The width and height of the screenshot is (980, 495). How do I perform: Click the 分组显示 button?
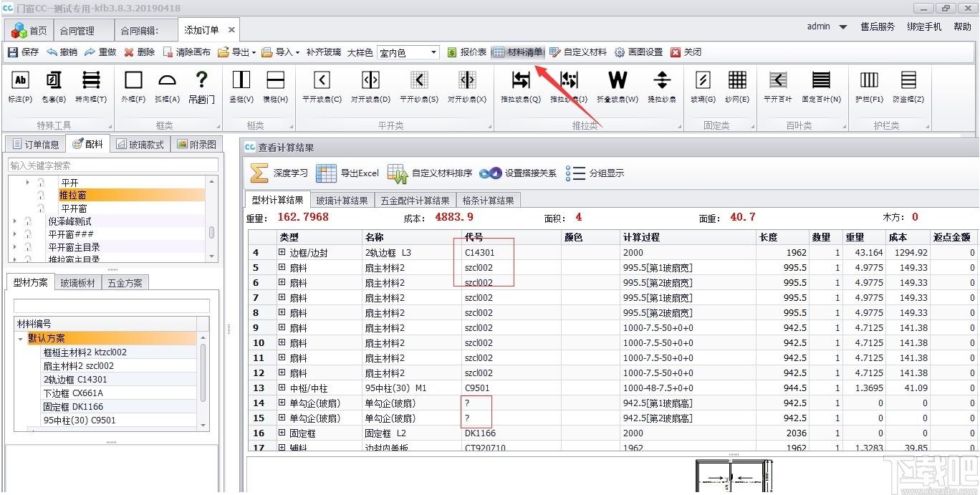click(x=595, y=173)
